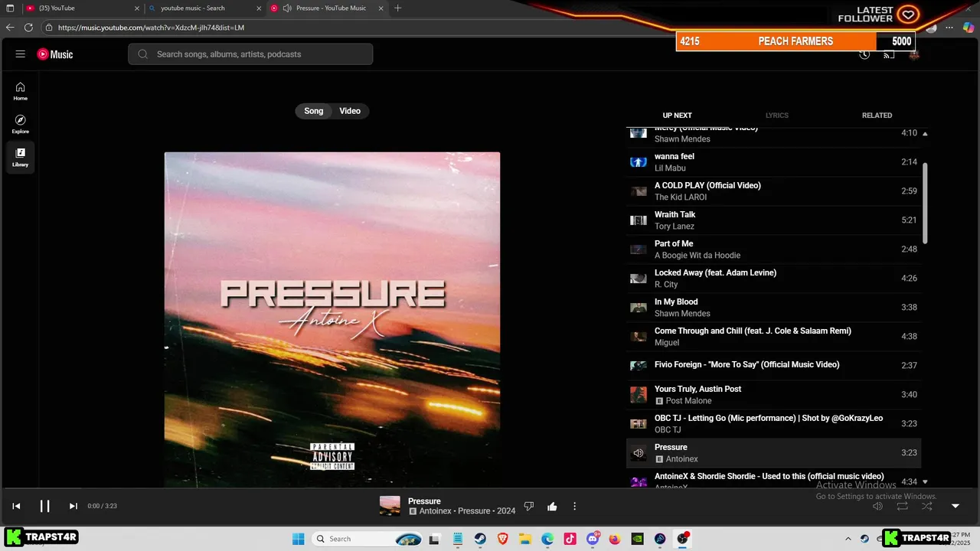The width and height of the screenshot is (980, 551).
Task: Reload the browser page
Action: tap(28, 28)
